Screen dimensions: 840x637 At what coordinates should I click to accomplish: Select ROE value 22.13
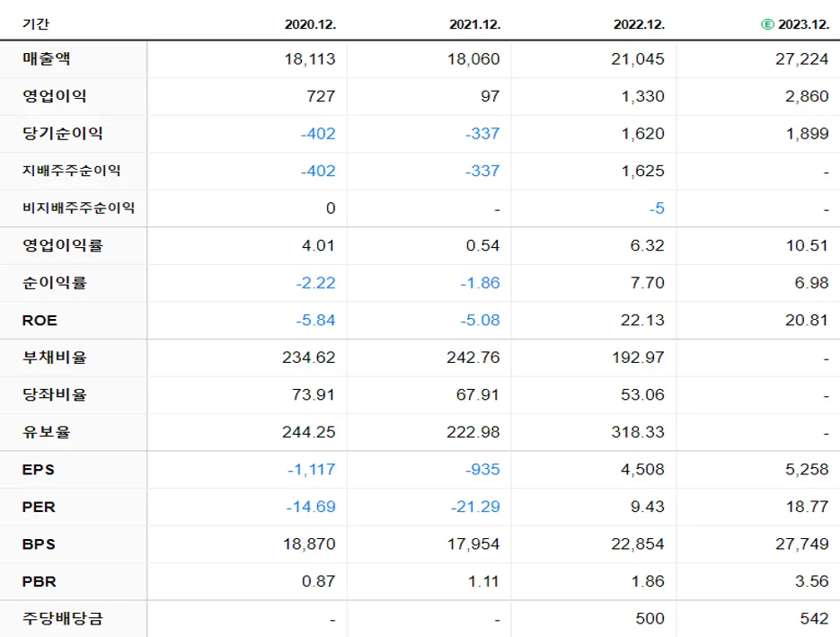point(642,321)
